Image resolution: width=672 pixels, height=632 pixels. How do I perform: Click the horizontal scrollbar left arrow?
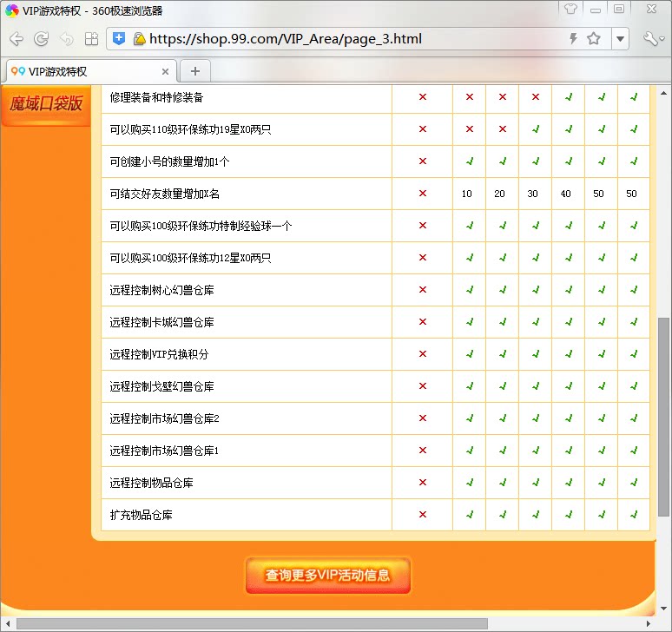tap(7, 624)
